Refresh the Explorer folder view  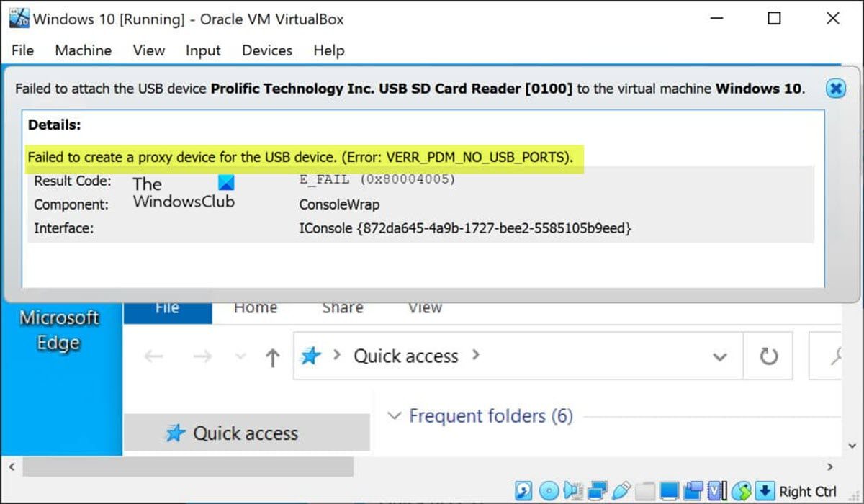pos(769,356)
